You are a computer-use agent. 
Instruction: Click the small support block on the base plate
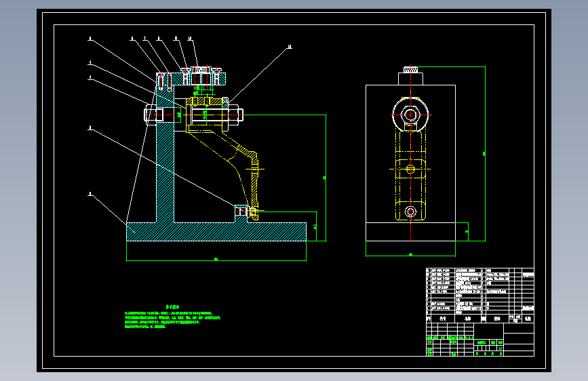coord(241,214)
